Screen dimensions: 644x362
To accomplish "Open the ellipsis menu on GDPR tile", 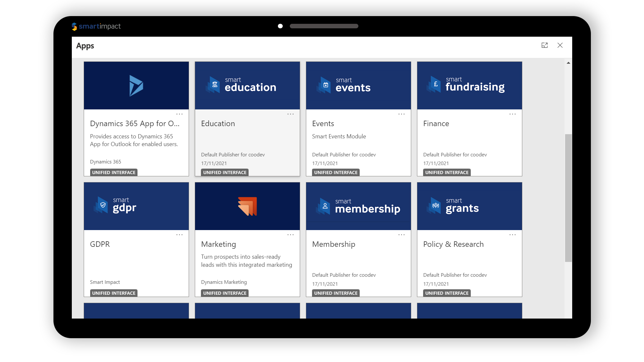I will [179, 235].
